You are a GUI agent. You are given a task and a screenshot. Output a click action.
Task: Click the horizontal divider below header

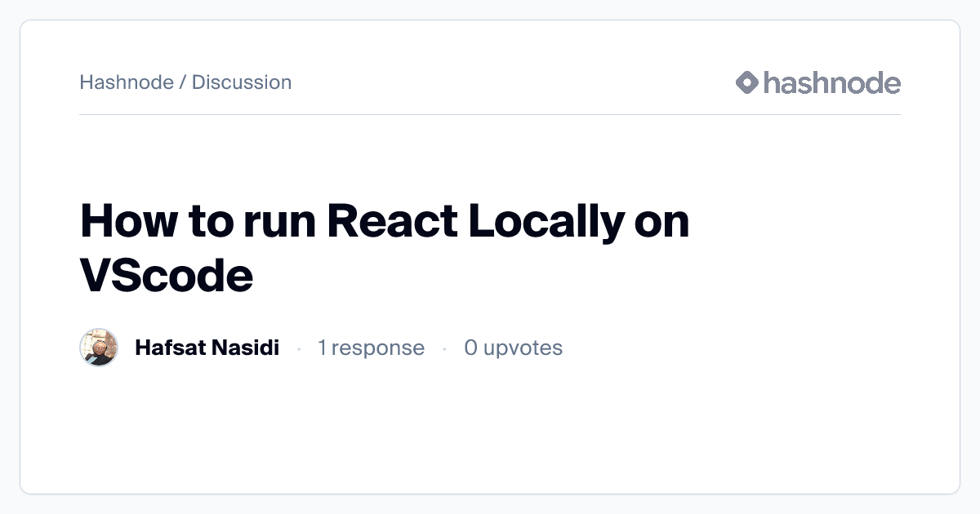490,115
